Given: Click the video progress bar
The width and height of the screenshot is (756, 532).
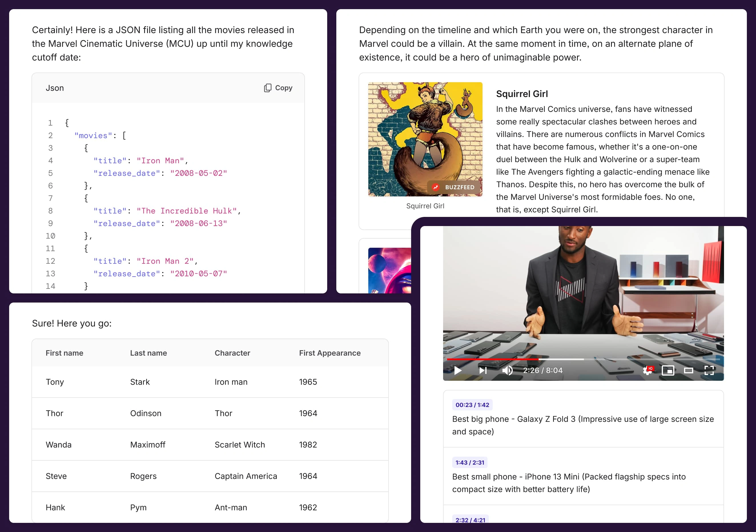Looking at the screenshot, I should 583,359.
